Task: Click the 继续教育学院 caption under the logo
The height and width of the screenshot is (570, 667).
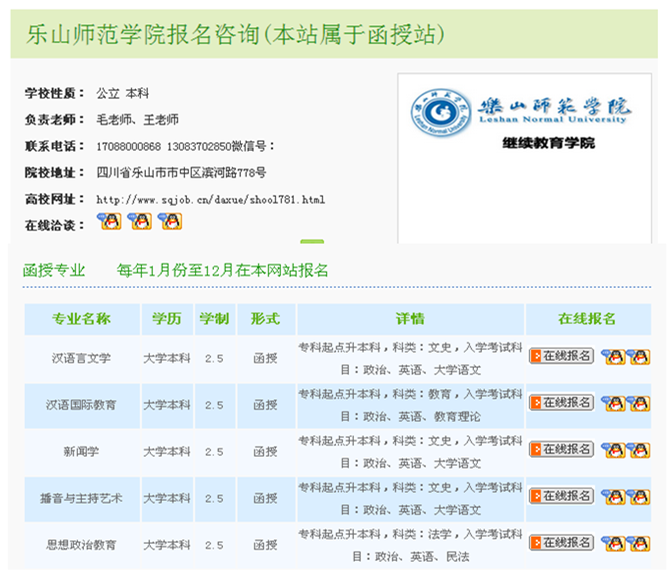Action: [549, 143]
